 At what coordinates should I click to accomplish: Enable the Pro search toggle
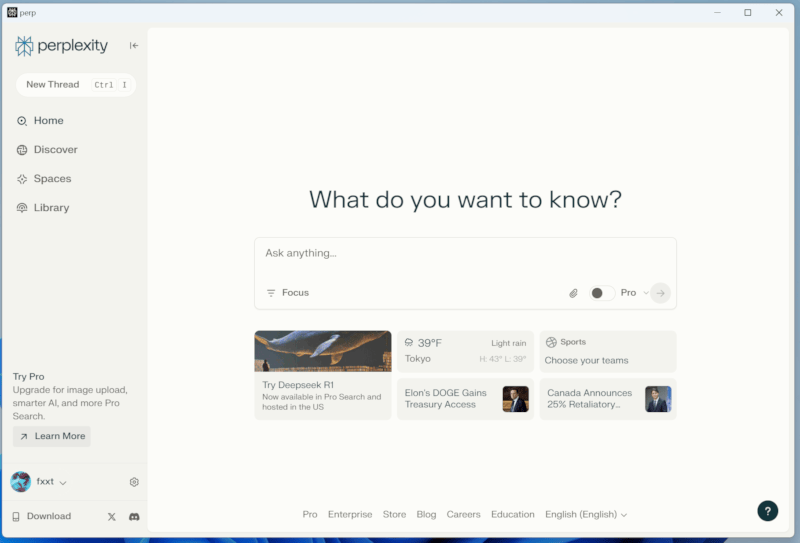coord(601,293)
